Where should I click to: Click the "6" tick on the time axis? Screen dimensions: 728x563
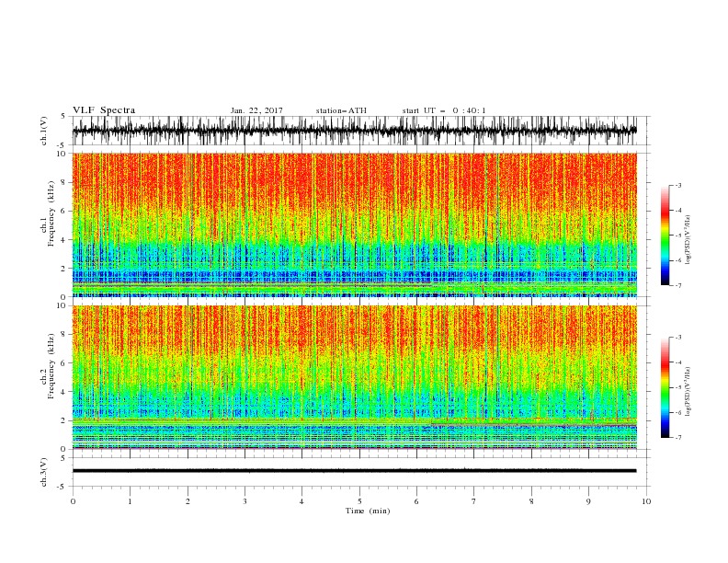(416, 501)
